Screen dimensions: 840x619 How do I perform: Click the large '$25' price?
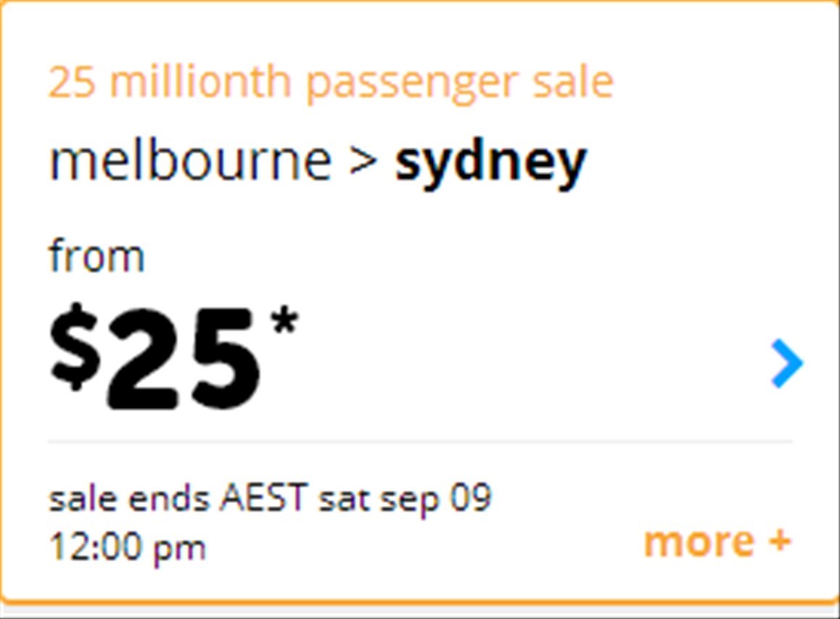(155, 356)
